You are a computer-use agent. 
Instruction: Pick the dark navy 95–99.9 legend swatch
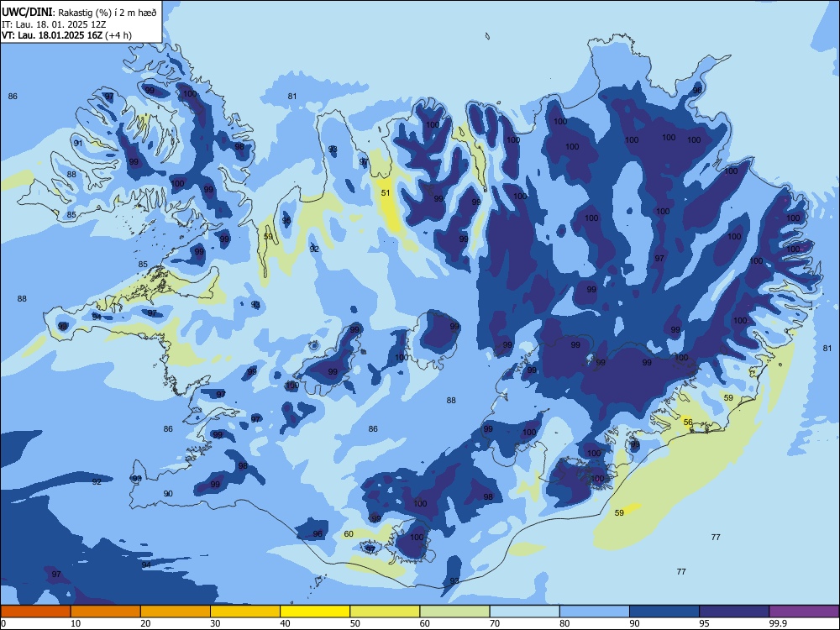coord(734,612)
